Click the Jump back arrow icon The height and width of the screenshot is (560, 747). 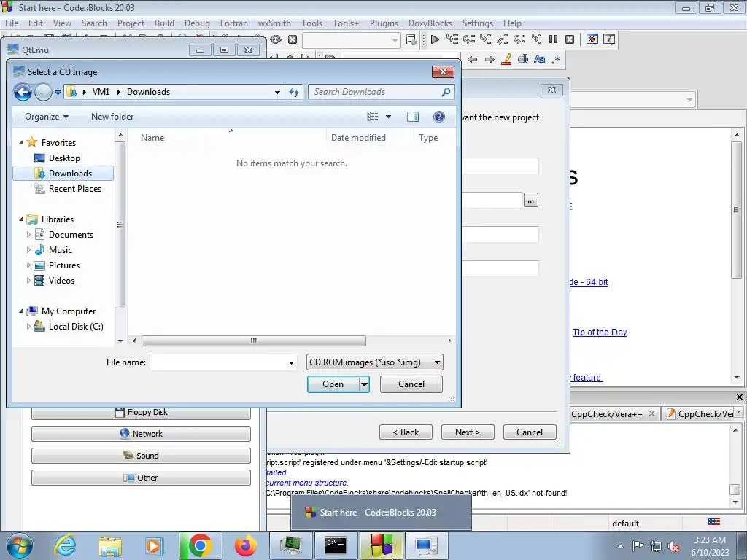click(472, 59)
